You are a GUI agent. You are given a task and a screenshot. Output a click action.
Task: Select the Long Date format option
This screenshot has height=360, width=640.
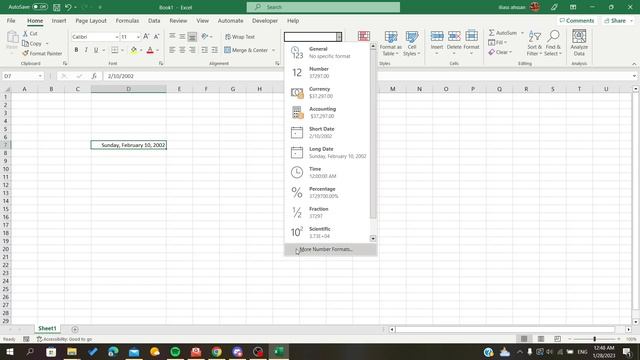point(328,152)
